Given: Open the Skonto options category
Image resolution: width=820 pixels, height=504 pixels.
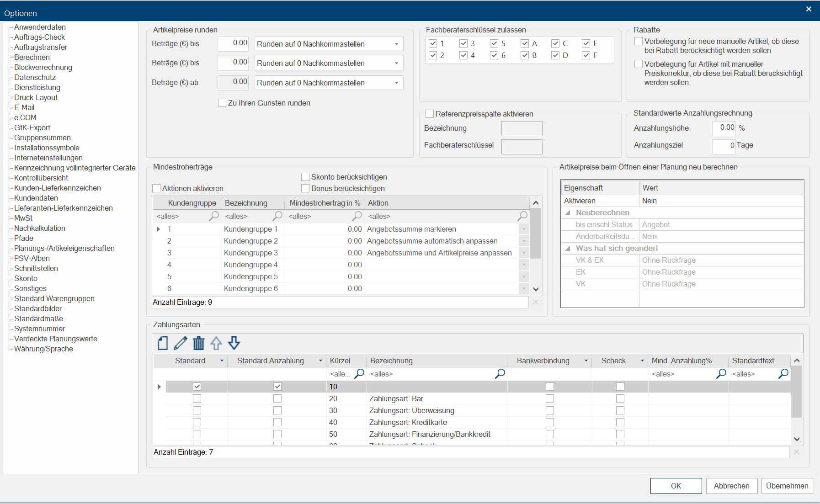Looking at the screenshot, I should click(26, 279).
